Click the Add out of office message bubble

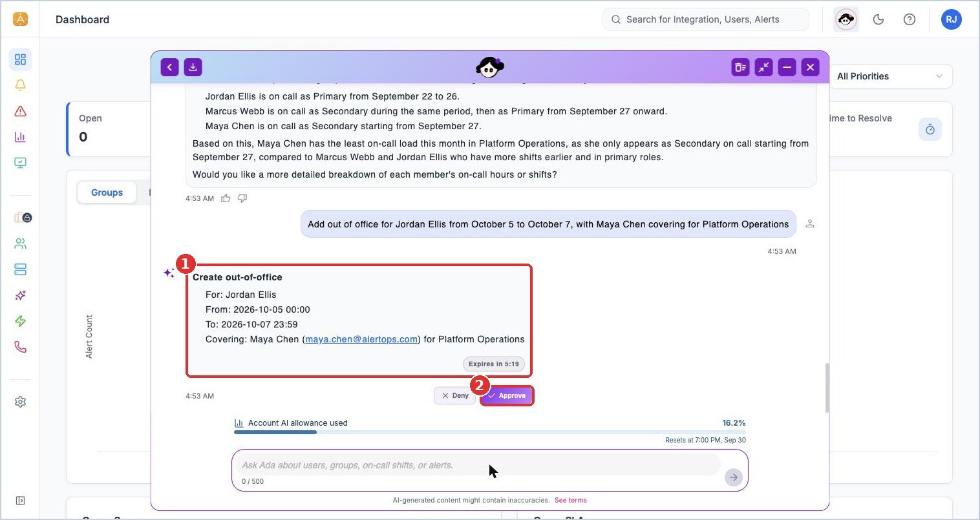tap(548, 224)
